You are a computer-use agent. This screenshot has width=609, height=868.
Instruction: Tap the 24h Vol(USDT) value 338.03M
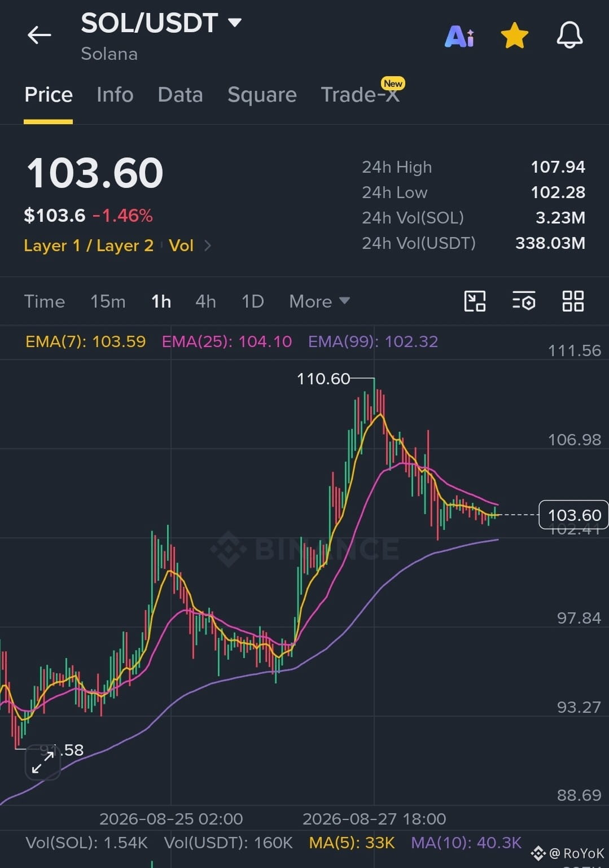tap(550, 243)
